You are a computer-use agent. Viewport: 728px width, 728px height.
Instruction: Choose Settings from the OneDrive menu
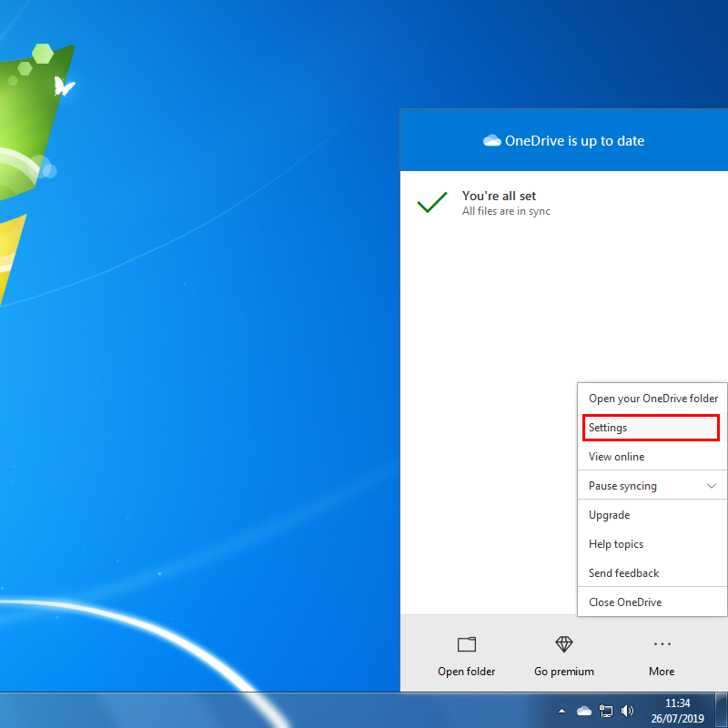coord(651,428)
